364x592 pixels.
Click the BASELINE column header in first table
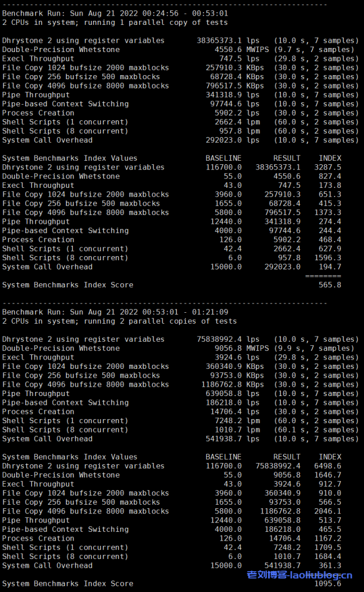(x=224, y=158)
